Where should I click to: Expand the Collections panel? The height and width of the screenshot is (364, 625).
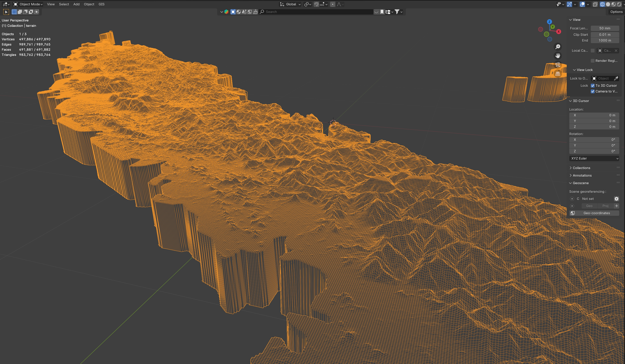click(x=581, y=168)
